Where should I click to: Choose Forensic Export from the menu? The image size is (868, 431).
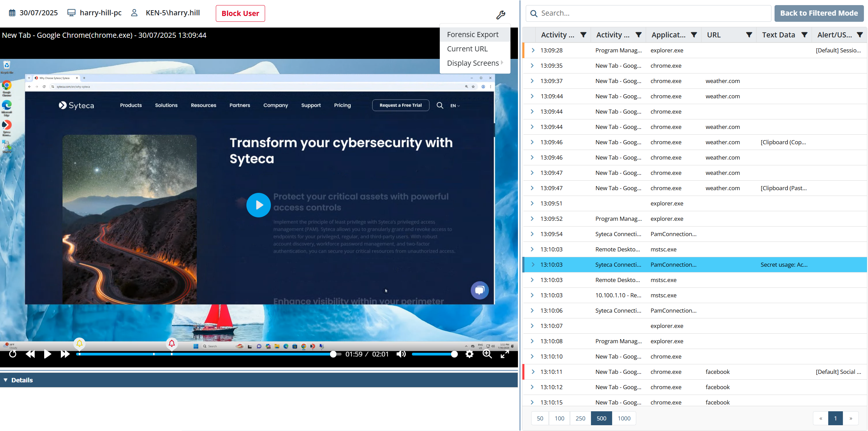472,35
